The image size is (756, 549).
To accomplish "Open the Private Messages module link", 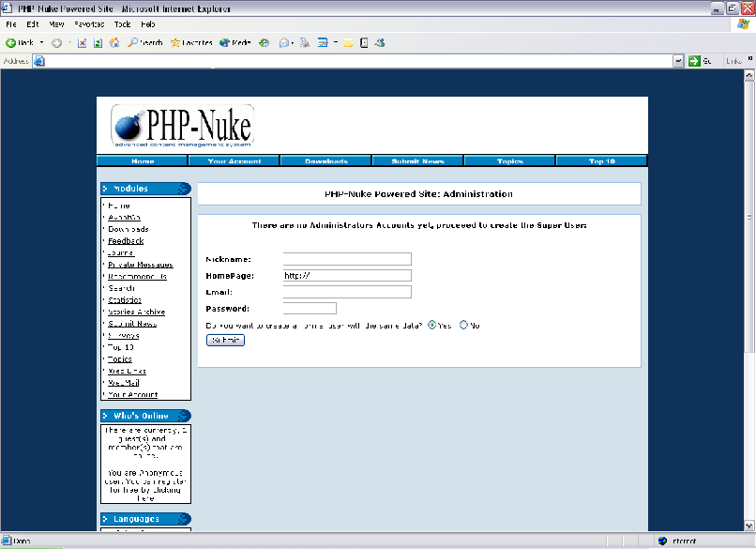I will point(140,265).
